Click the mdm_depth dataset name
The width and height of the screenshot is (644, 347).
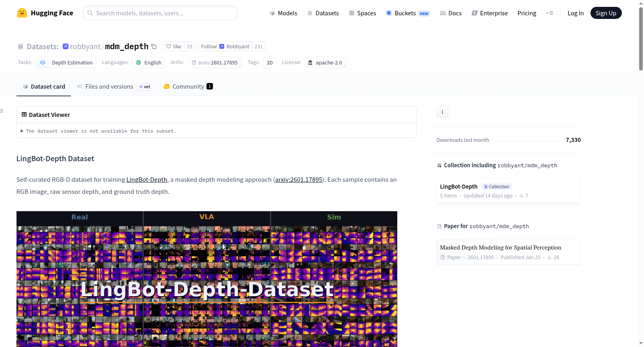(x=127, y=46)
